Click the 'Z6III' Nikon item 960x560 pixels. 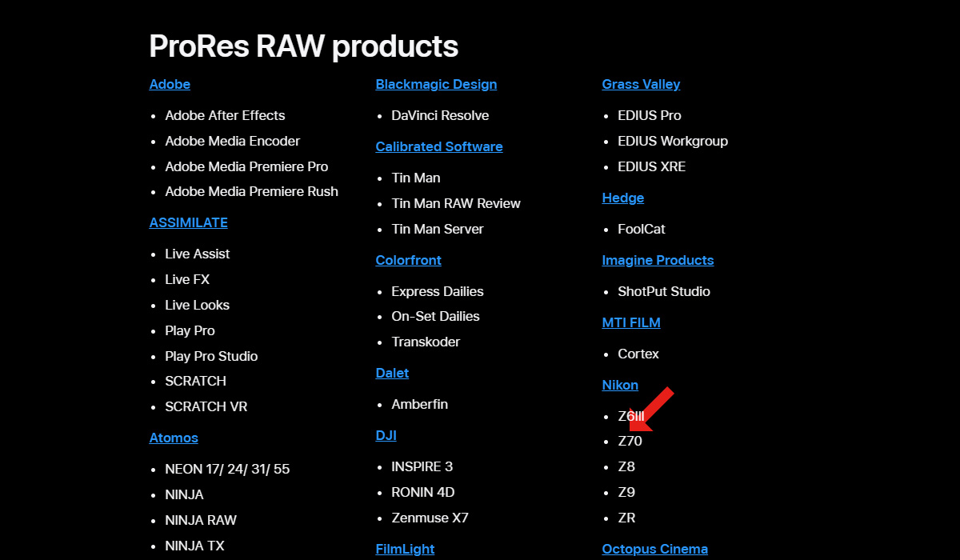click(x=631, y=416)
